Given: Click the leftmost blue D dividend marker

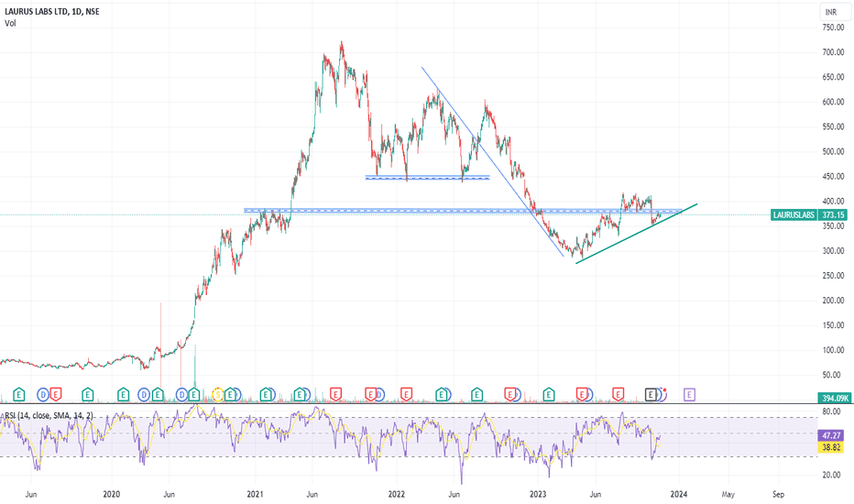Looking at the screenshot, I should pos(43,394).
